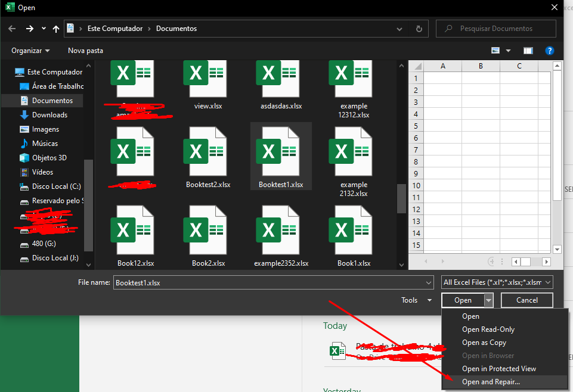Open Área de Trabalho in sidebar
This screenshot has width=573, height=392.
click(x=51, y=86)
